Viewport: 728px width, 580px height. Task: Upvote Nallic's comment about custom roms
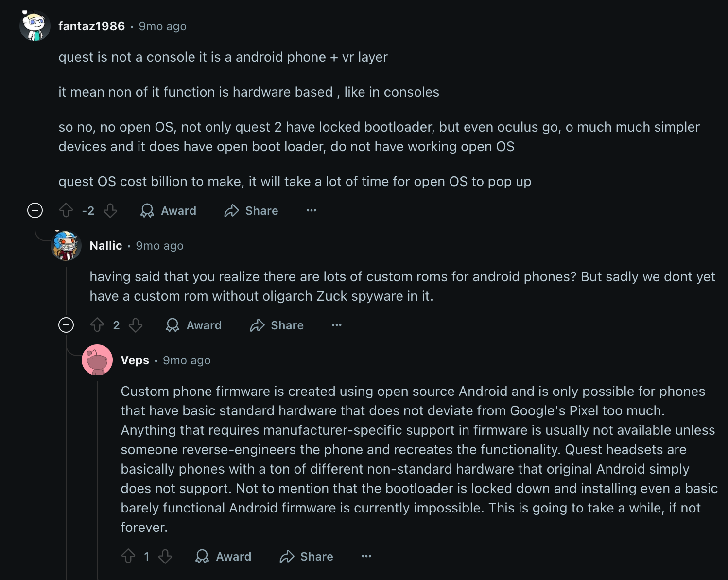click(97, 325)
